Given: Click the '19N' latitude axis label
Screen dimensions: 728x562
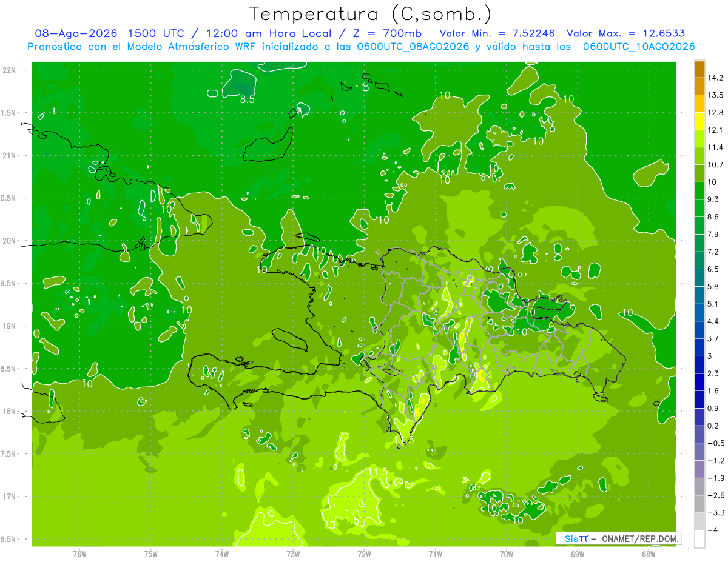Looking at the screenshot, I should 10,326.
